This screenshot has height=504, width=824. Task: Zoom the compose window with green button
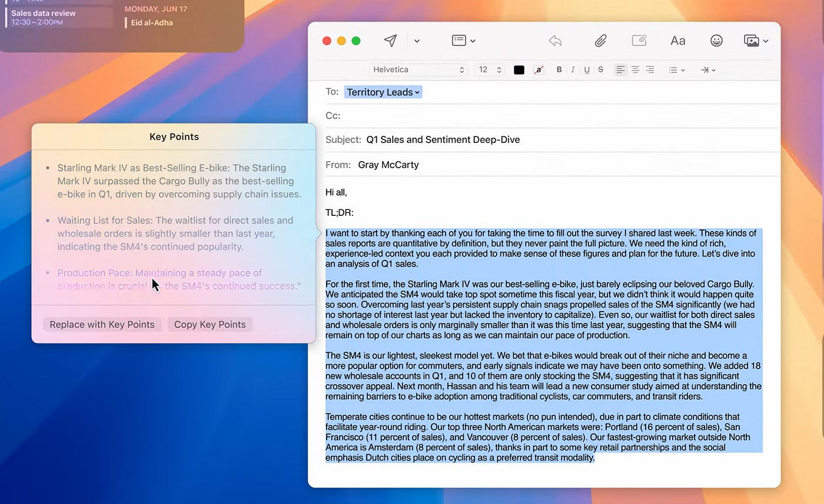[356, 41]
